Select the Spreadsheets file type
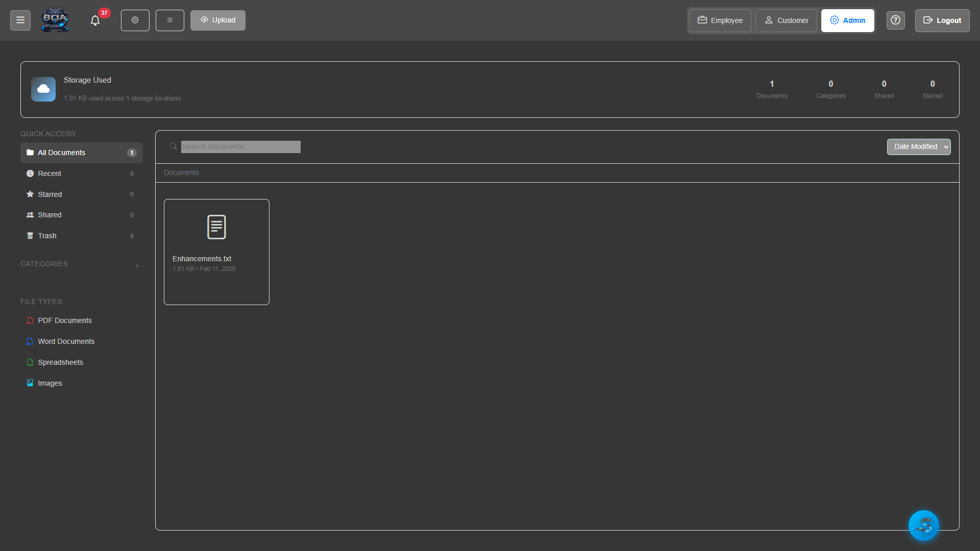The image size is (980, 551). [60, 362]
